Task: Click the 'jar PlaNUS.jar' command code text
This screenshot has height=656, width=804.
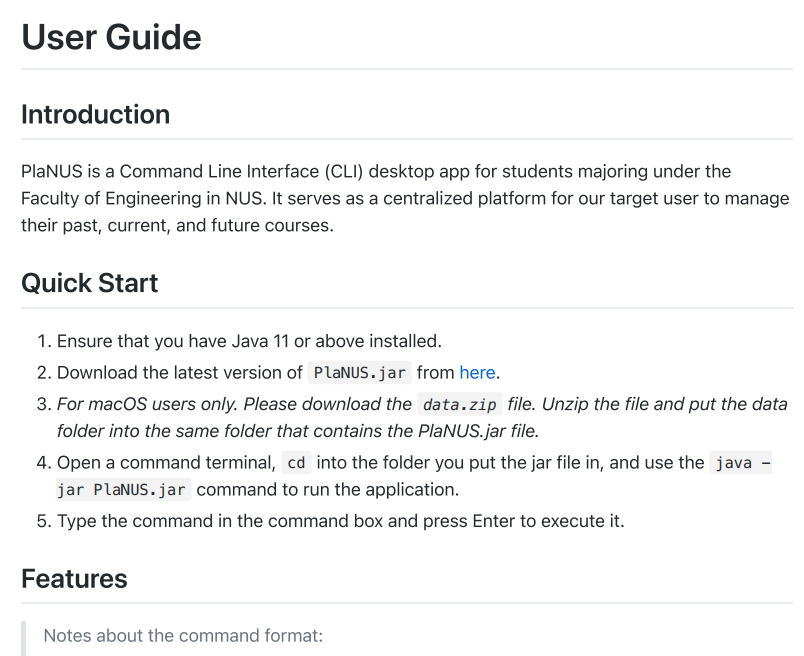Action: pos(122,490)
